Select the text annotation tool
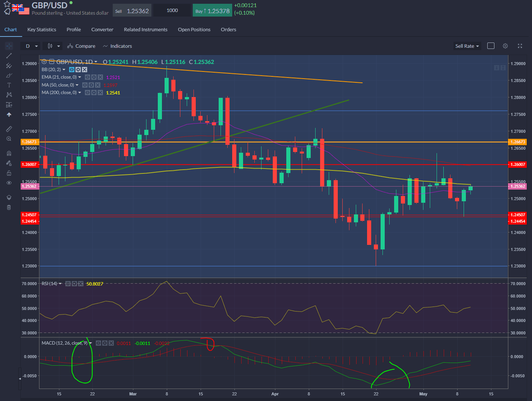 [x=9, y=85]
